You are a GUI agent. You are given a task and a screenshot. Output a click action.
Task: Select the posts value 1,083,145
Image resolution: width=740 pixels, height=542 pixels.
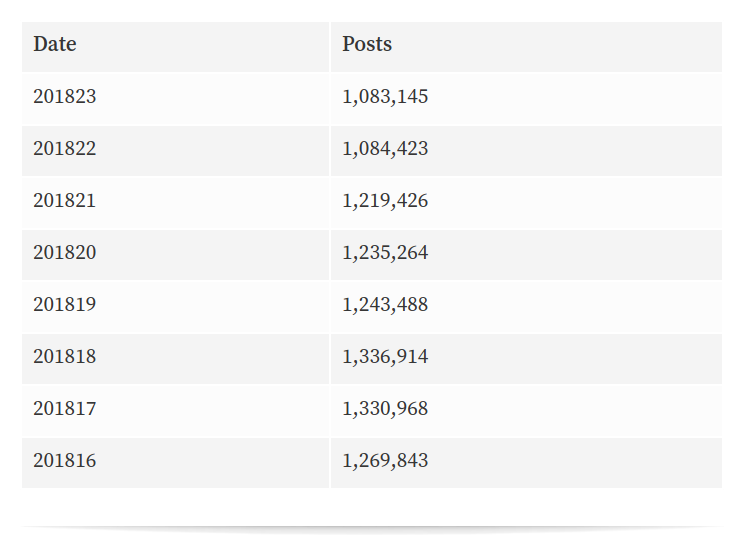[x=385, y=97]
